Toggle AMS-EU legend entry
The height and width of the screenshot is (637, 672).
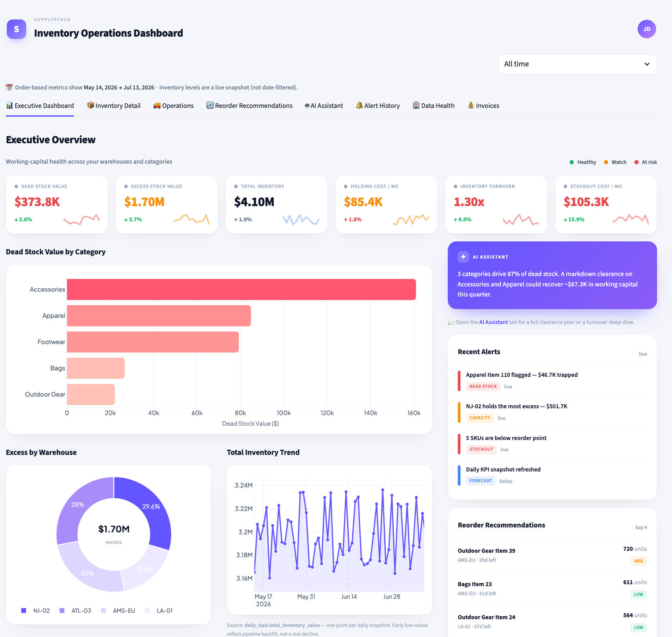[118, 611]
